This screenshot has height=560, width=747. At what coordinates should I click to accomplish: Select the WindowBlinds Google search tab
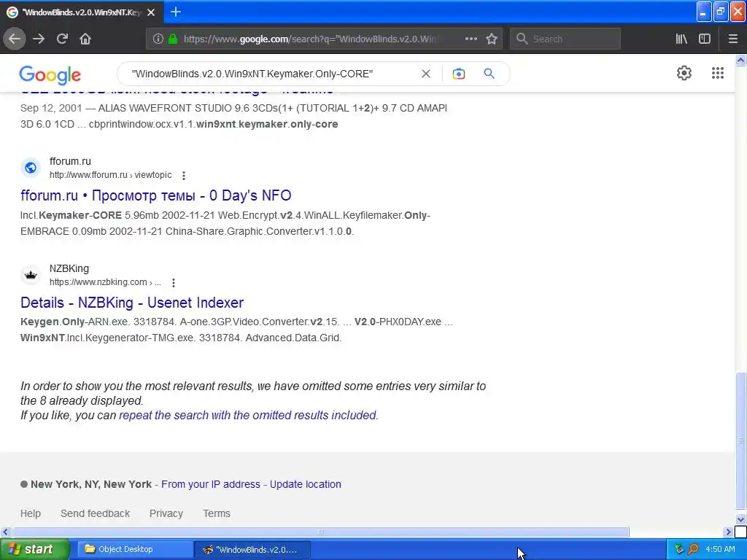point(82,12)
